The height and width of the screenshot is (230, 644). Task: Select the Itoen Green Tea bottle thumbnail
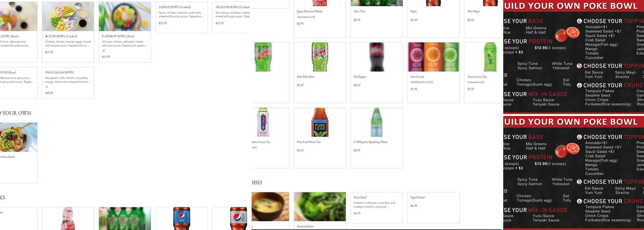(490, 57)
